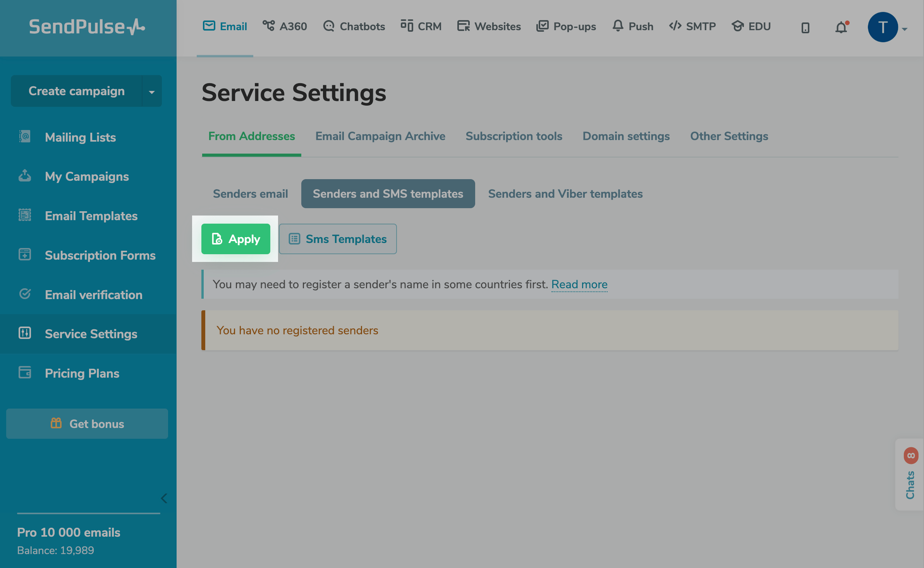Go to Chatbots in the top bar
The image size is (924, 568).
pos(354,26)
